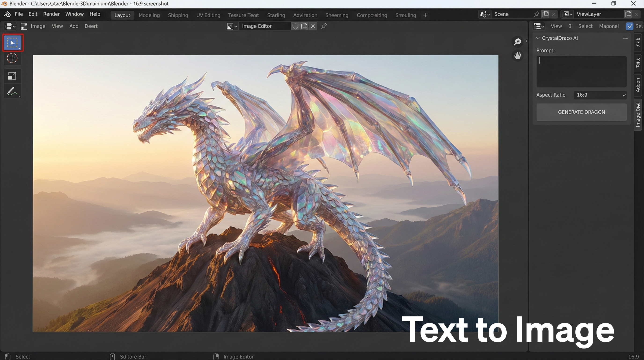644x360 pixels.
Task: Click the pan hand icon
Action: point(517,56)
